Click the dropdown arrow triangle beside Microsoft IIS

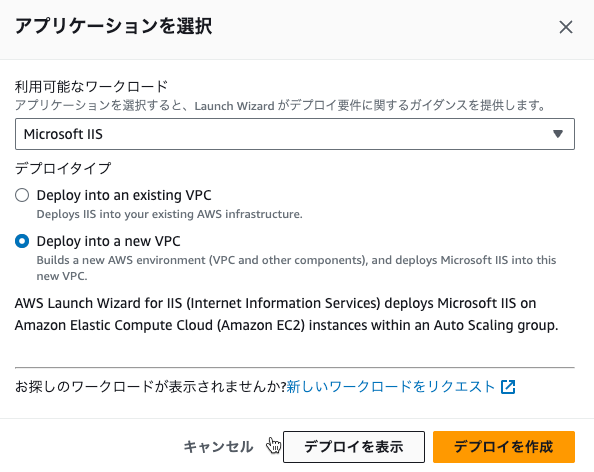click(557, 134)
